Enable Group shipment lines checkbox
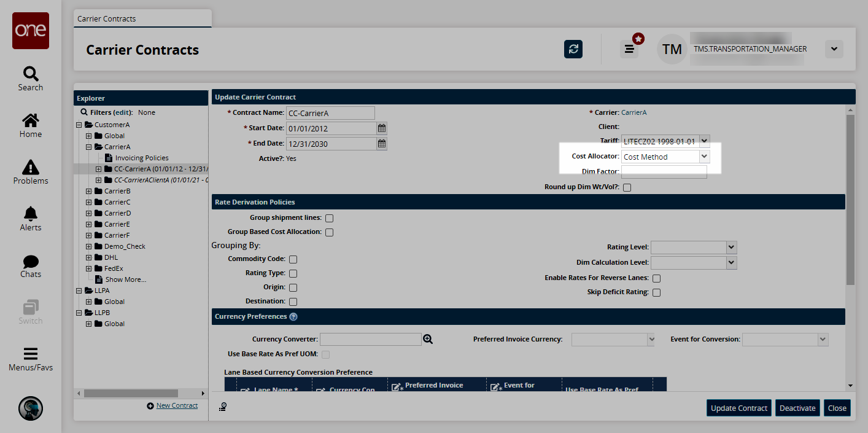Screen dimensions: 868x433 pyautogui.click(x=330, y=218)
